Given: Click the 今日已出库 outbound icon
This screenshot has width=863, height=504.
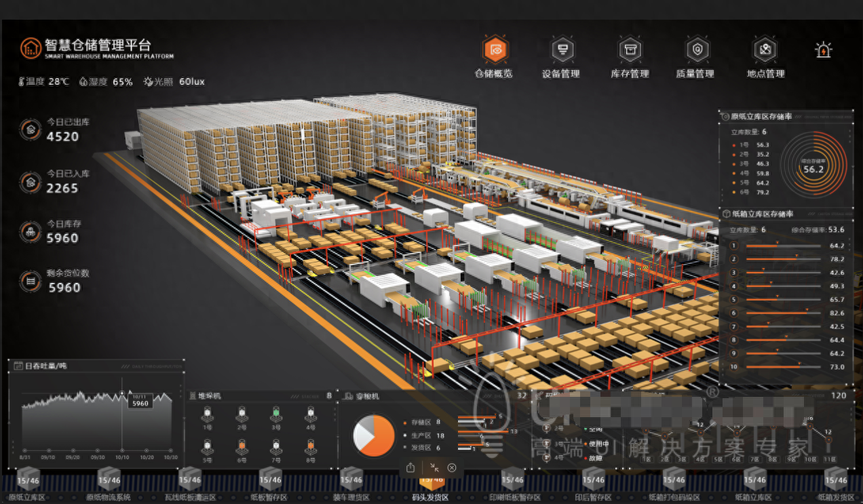Looking at the screenshot, I should pyautogui.click(x=31, y=130).
